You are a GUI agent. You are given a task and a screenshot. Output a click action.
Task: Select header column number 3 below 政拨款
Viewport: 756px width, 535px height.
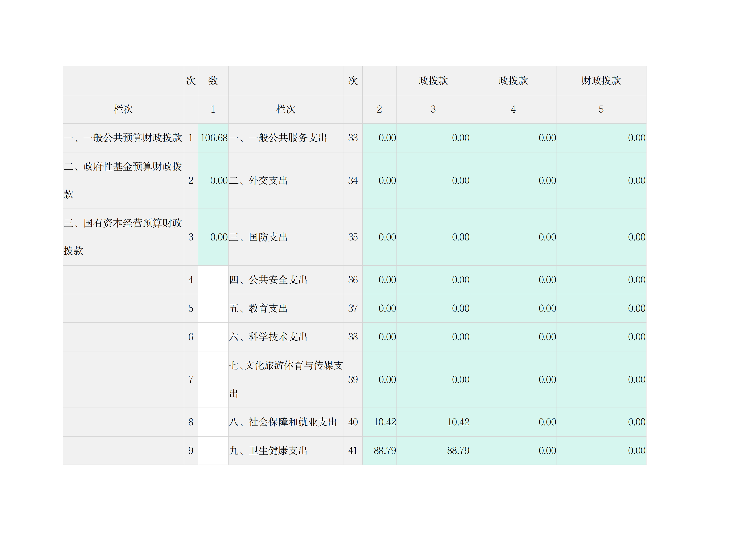pyautogui.click(x=433, y=109)
